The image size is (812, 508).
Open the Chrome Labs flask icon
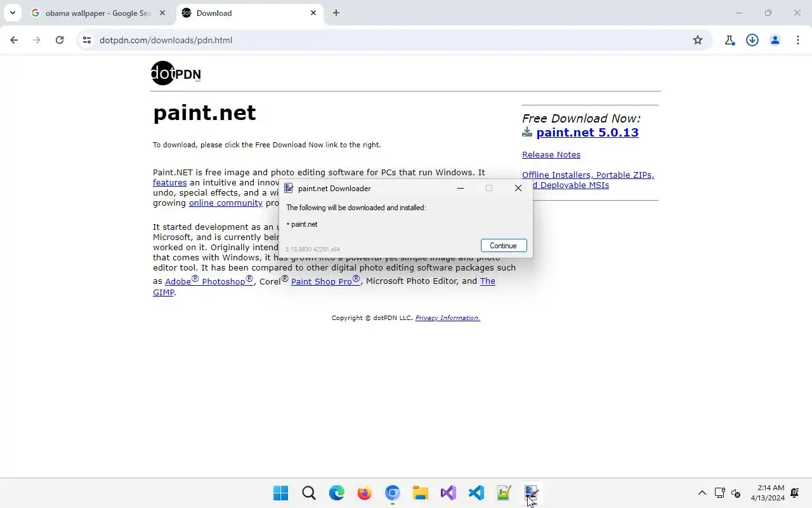point(730,40)
